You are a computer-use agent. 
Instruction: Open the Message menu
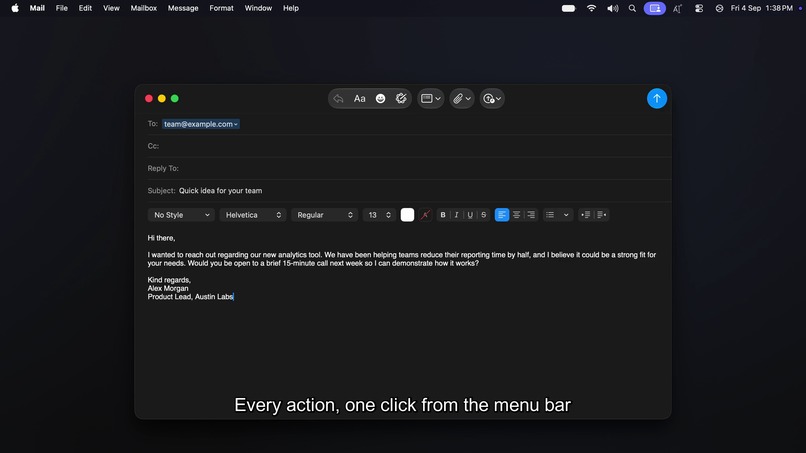(x=183, y=8)
